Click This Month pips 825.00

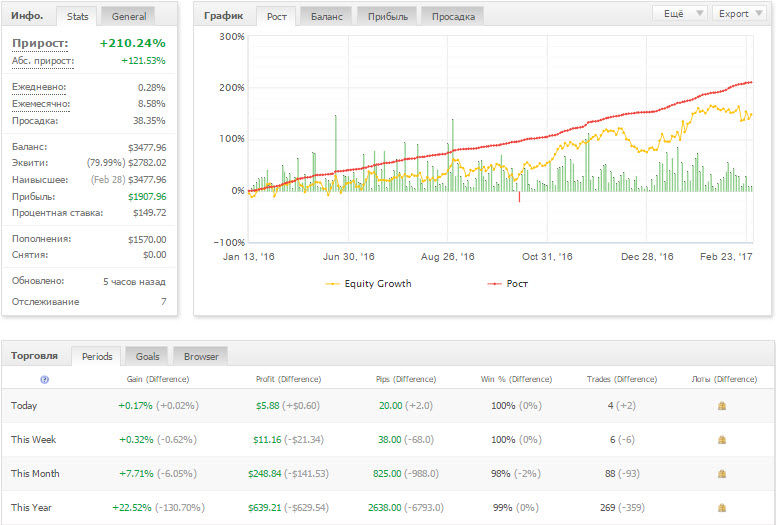tap(387, 474)
